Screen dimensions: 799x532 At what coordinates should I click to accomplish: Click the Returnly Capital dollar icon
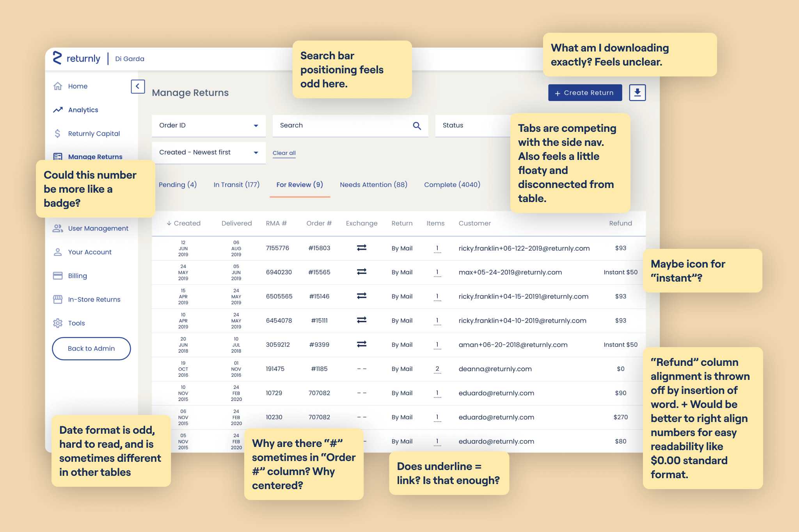tap(58, 134)
